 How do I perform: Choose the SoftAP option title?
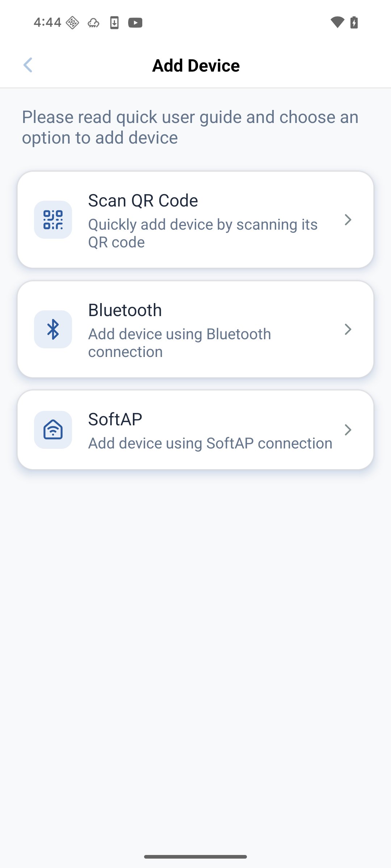click(x=115, y=420)
